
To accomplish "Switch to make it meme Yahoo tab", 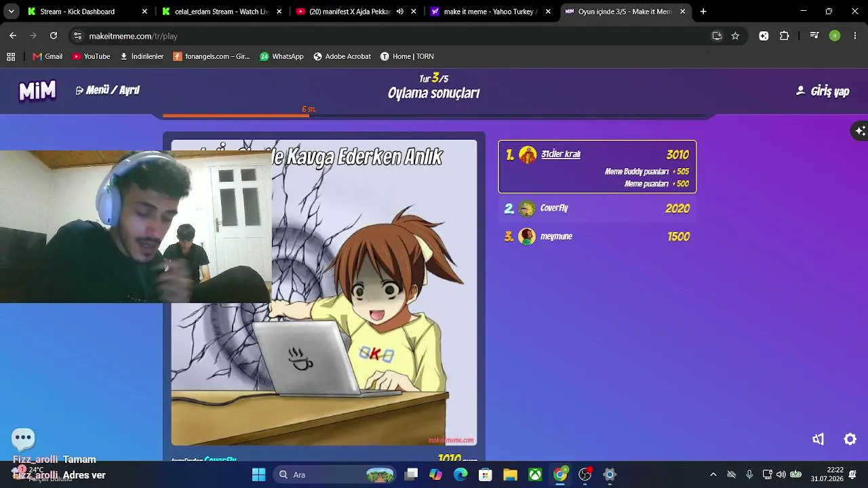I will coord(490,12).
